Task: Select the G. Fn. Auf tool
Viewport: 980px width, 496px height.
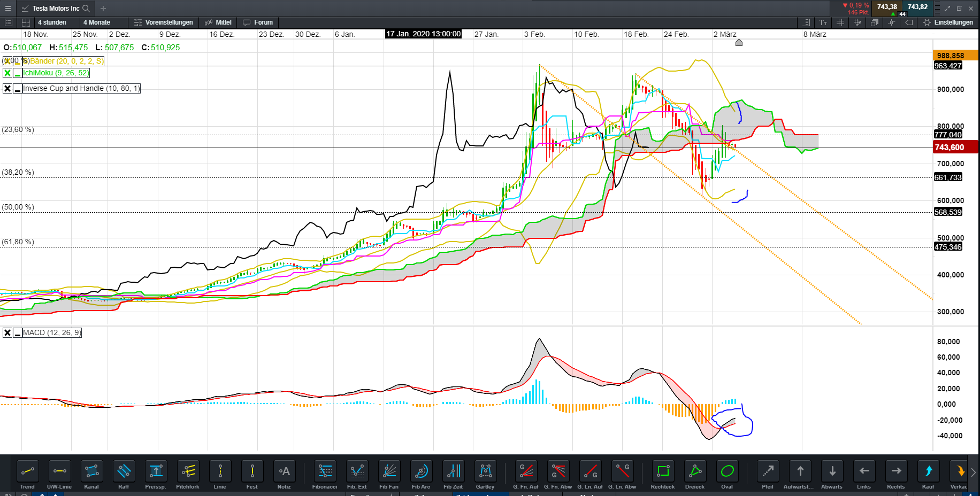Action: tap(526, 475)
